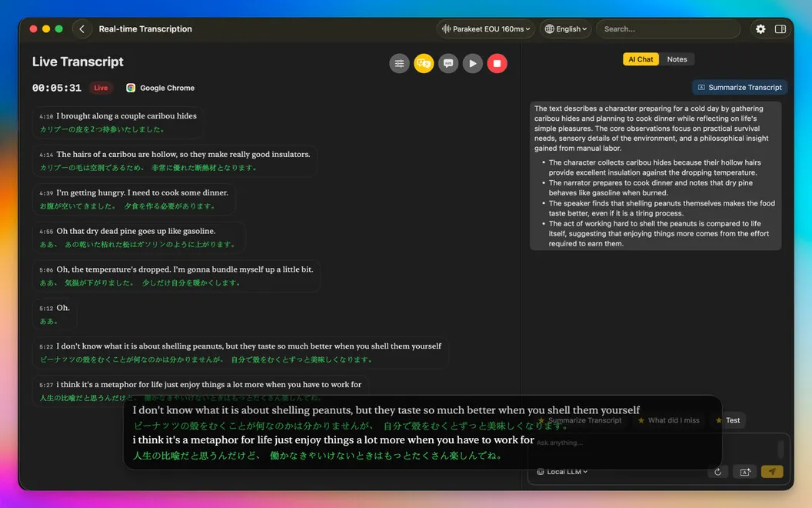Click the 5:06 timestamp

point(46,270)
